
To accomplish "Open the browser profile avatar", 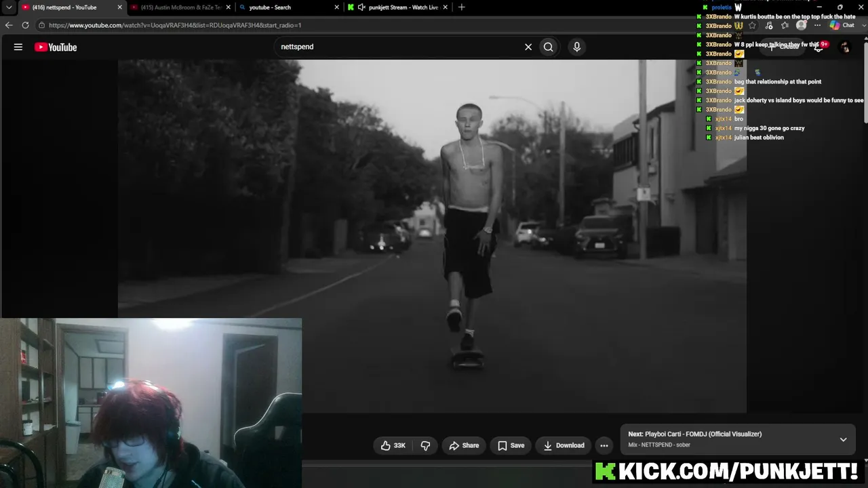I will (802, 25).
